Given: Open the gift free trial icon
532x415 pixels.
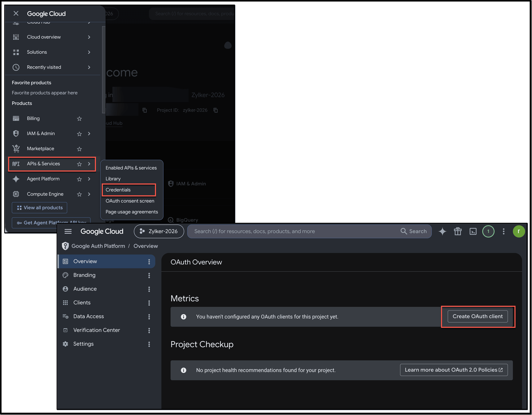Looking at the screenshot, I should pos(458,231).
